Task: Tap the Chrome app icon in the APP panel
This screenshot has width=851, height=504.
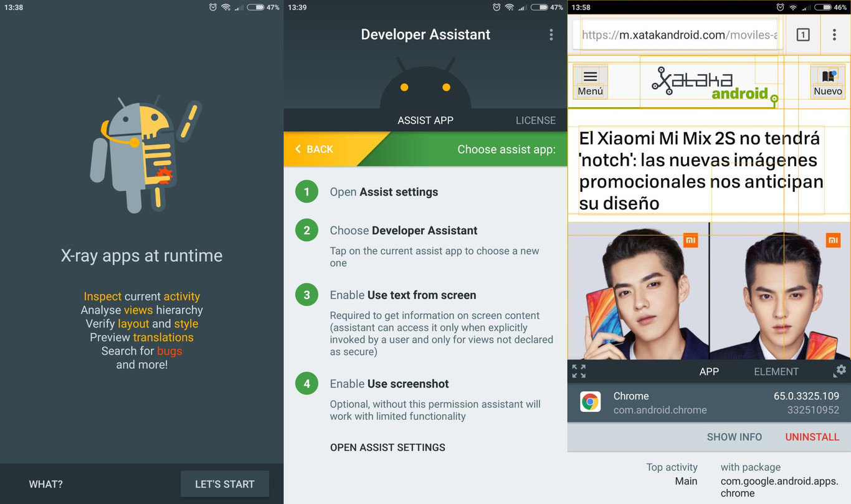Action: tap(589, 402)
